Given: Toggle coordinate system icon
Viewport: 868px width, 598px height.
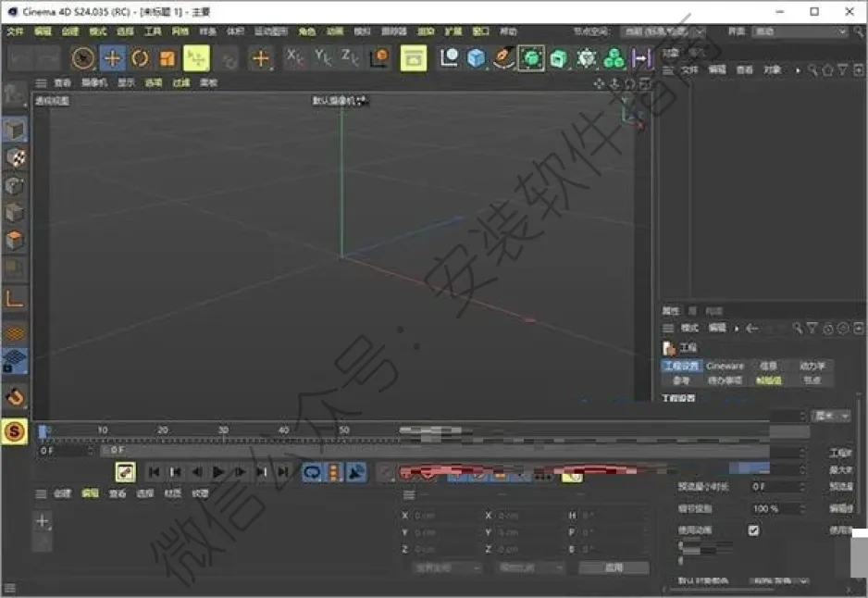Looking at the screenshot, I should (x=379, y=57).
